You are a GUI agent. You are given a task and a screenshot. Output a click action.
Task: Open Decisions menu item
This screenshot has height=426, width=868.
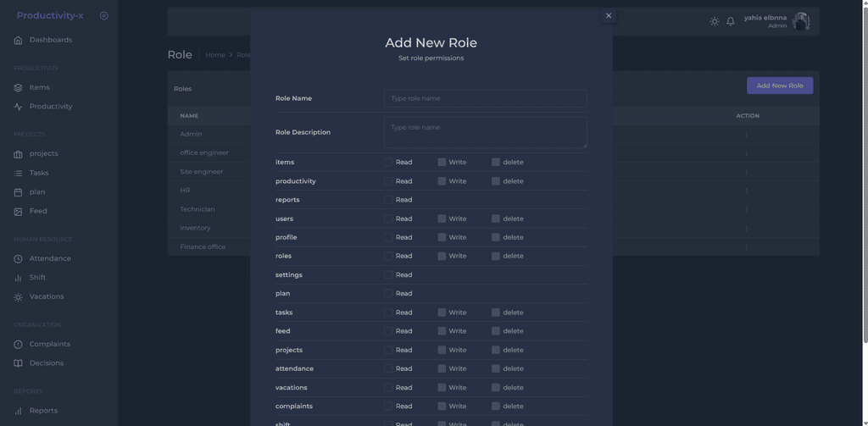47,363
